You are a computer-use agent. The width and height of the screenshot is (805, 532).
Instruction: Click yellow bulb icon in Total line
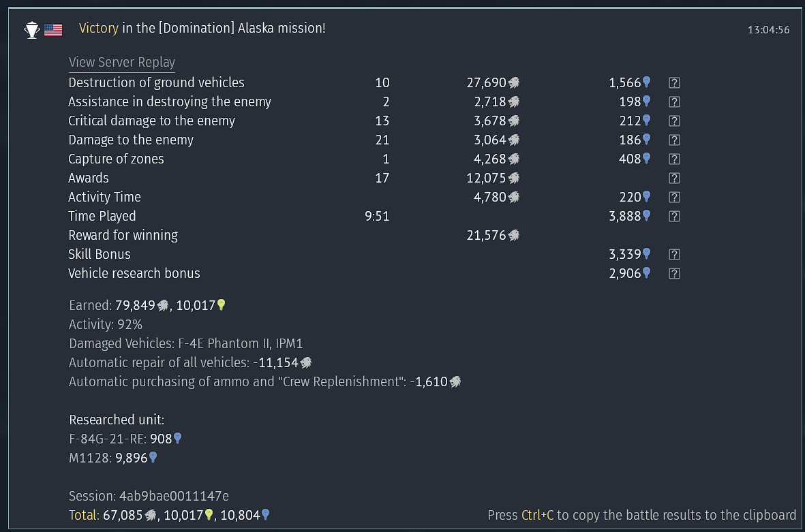click(209, 514)
